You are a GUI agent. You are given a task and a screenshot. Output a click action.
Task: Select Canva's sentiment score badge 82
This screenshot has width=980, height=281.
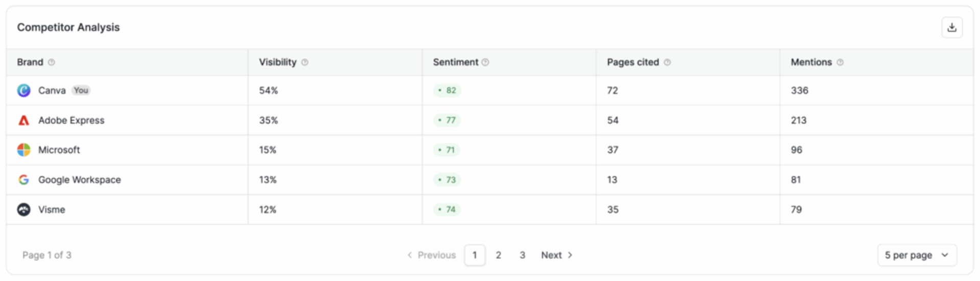pos(447,90)
